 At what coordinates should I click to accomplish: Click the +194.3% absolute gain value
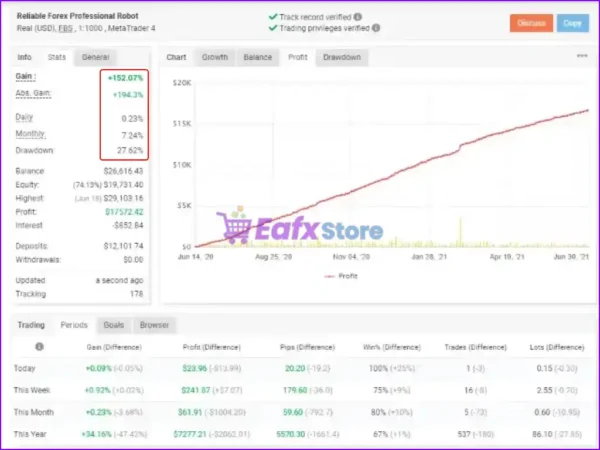[x=128, y=95]
